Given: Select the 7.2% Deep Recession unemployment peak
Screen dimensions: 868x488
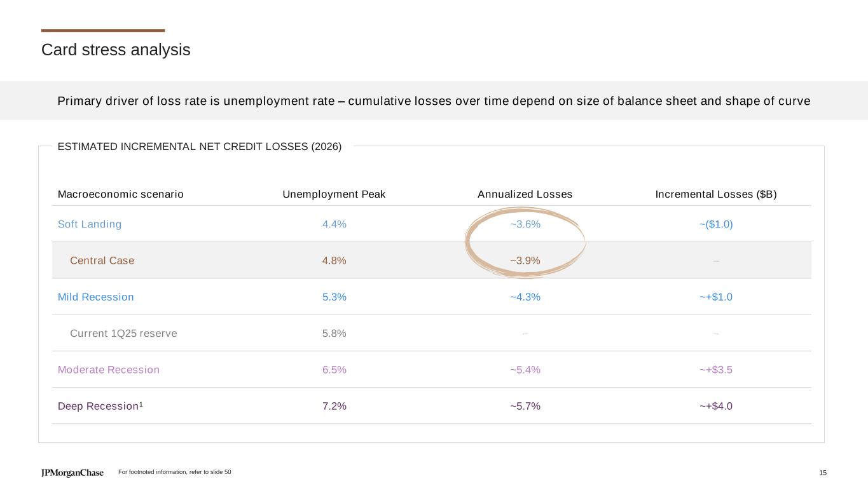Looking at the screenshot, I should [334, 406].
